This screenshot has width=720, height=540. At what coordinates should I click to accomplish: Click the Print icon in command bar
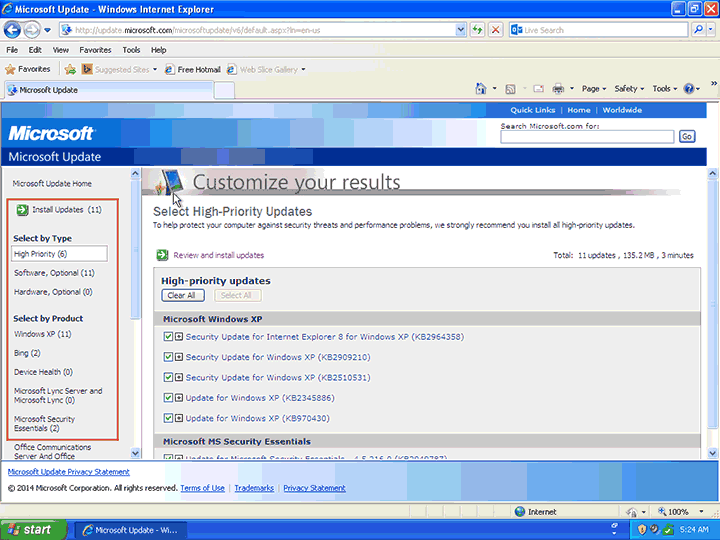[558, 89]
